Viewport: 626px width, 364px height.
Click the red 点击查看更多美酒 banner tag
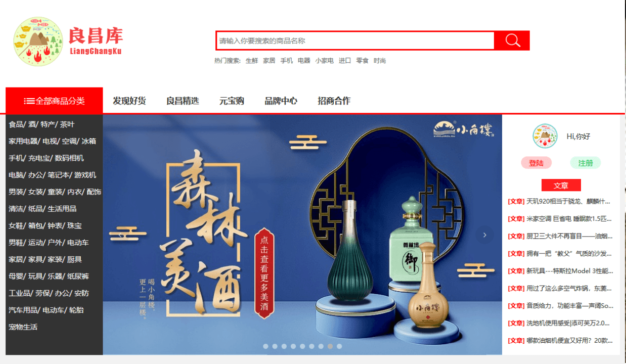coord(264,273)
